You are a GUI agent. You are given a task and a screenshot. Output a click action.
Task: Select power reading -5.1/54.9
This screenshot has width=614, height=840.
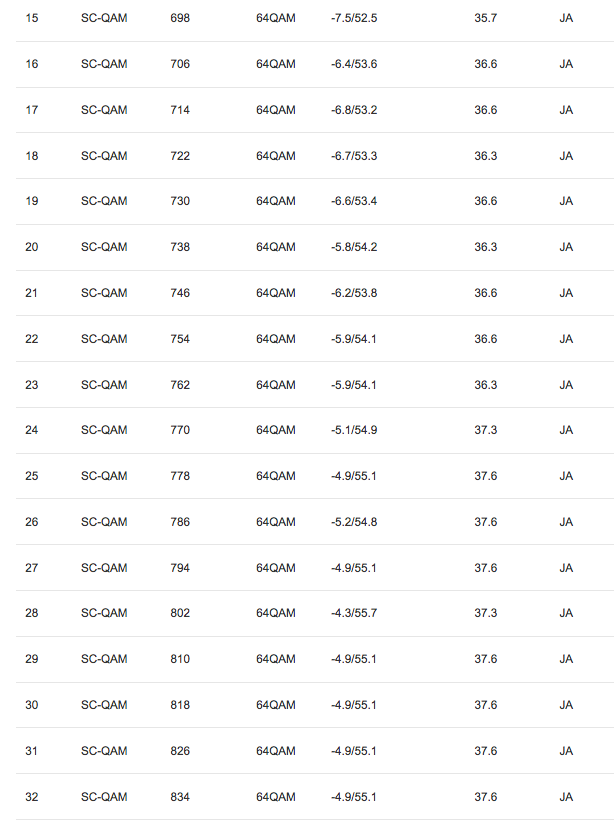pos(353,430)
